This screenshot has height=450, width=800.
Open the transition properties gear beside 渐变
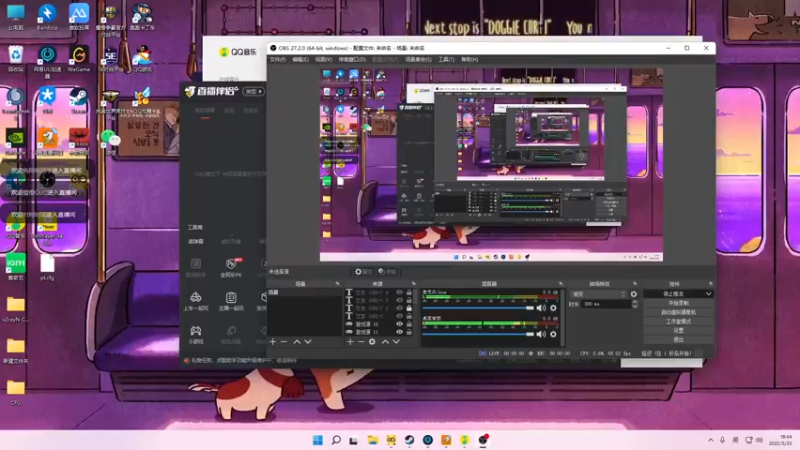pyautogui.click(x=634, y=294)
